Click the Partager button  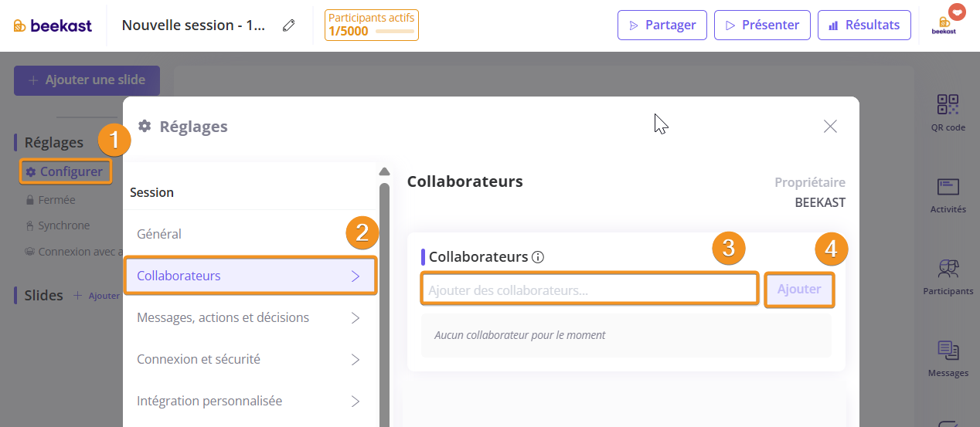click(x=662, y=25)
